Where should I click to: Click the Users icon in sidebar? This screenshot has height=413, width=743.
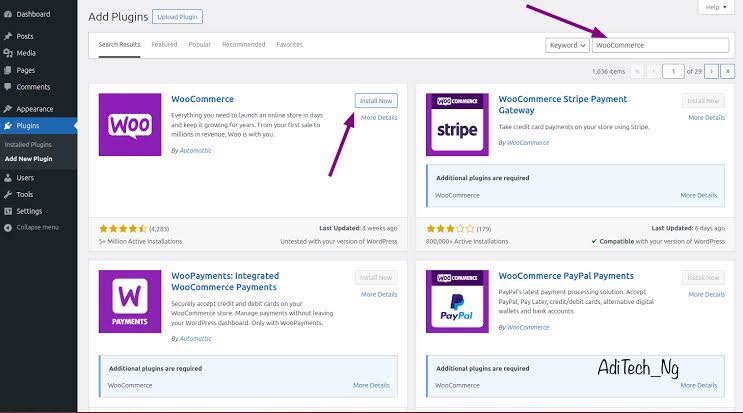(x=8, y=178)
